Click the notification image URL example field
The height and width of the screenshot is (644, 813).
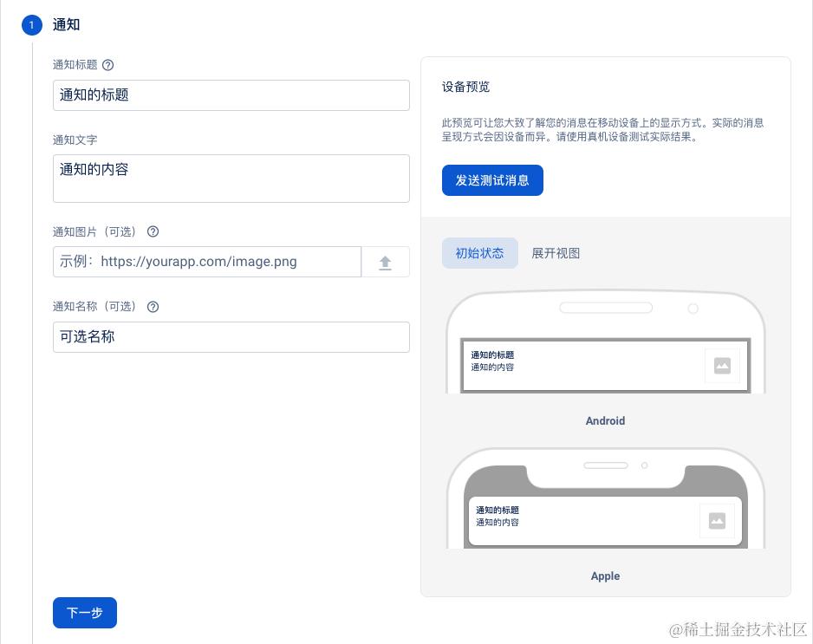[x=206, y=262]
